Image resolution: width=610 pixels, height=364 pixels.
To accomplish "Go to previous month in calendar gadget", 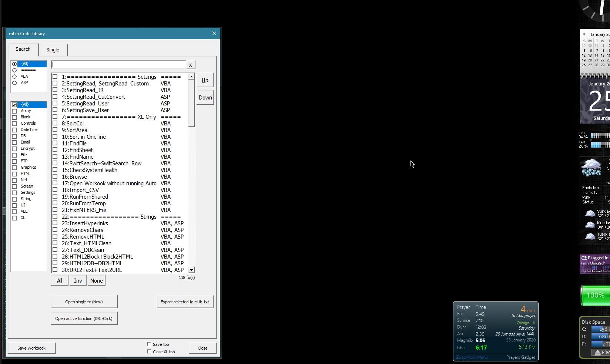I will pos(584,34).
